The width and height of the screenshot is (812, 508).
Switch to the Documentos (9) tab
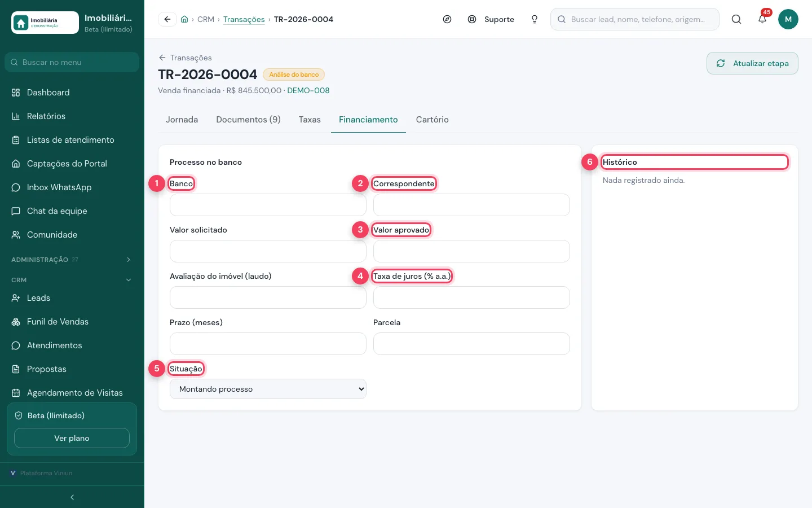248,120
